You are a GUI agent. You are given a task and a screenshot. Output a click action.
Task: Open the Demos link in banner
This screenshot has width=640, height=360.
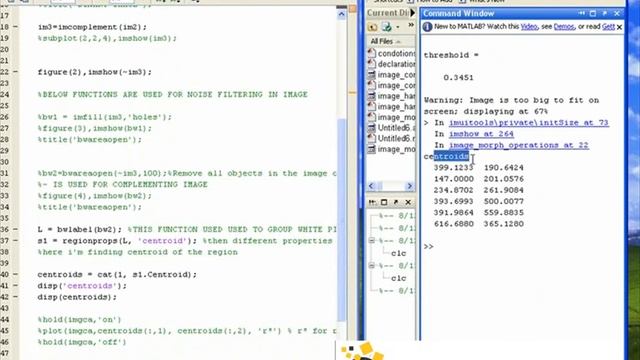(564, 27)
